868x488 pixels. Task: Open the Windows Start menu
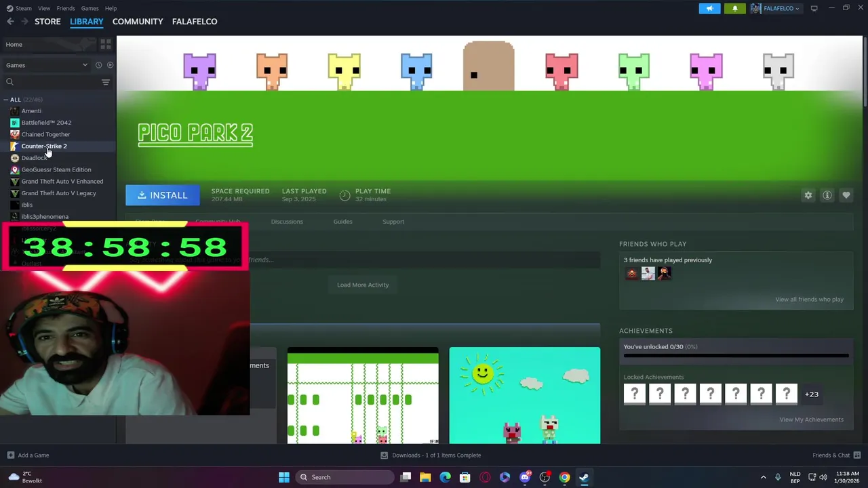pyautogui.click(x=284, y=477)
